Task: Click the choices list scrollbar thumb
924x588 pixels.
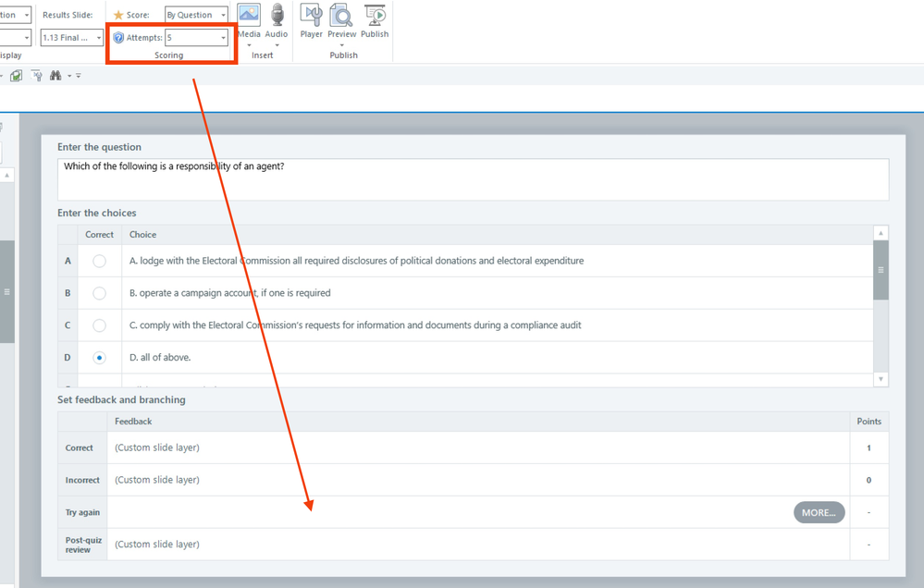Action: (881, 270)
